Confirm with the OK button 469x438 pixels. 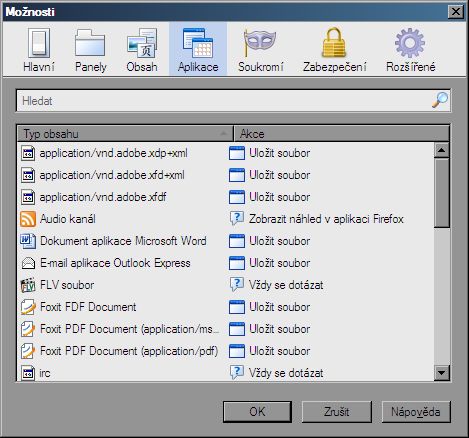(x=257, y=412)
